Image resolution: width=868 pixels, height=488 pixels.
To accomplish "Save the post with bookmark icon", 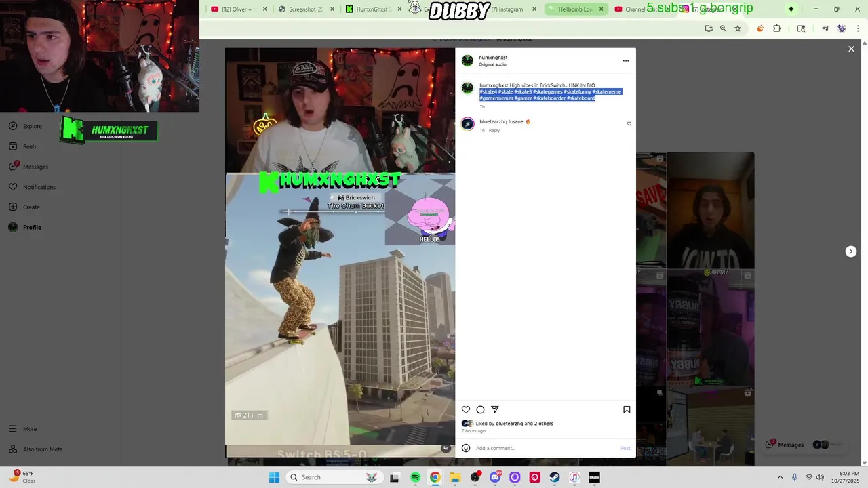I will (627, 409).
